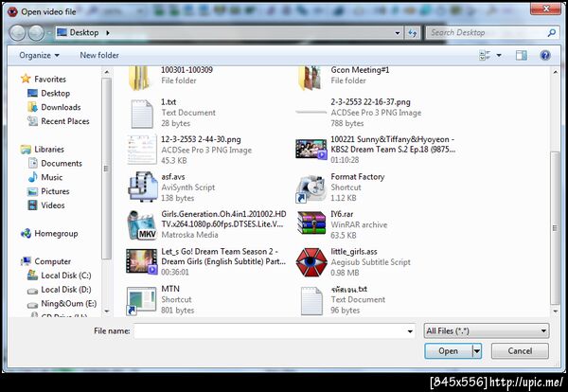568x392 pixels.
Task: Click the Videos library icon
Action: coord(32,205)
